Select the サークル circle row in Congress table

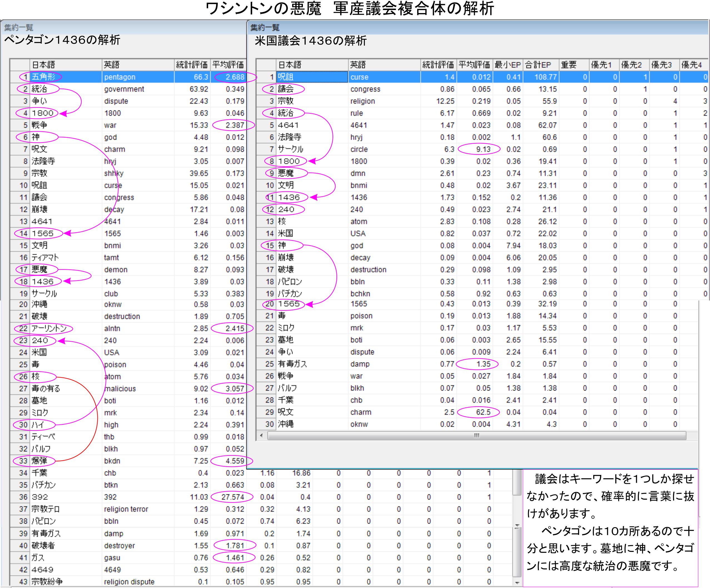coord(359,149)
